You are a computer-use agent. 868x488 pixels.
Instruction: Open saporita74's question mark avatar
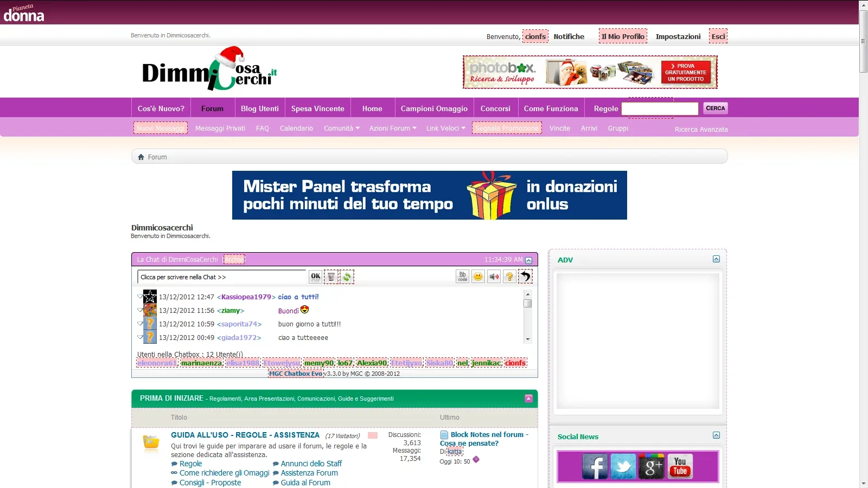click(x=150, y=324)
